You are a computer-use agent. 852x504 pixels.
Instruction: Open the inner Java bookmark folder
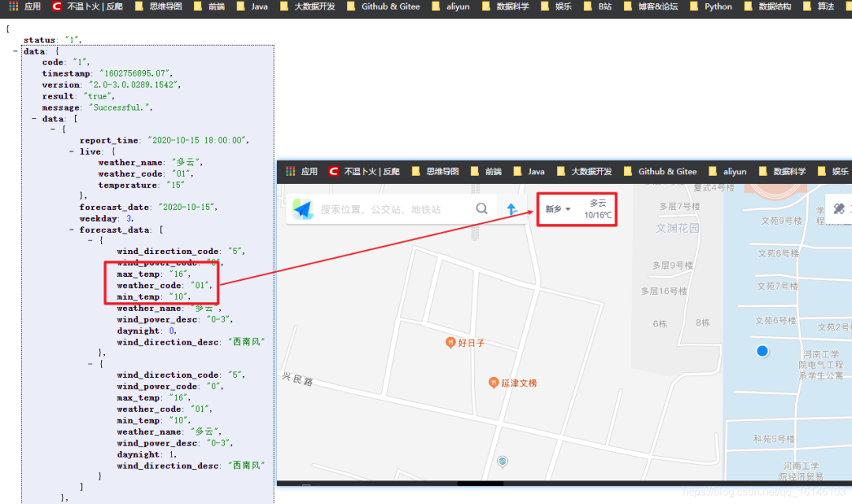coord(529,172)
